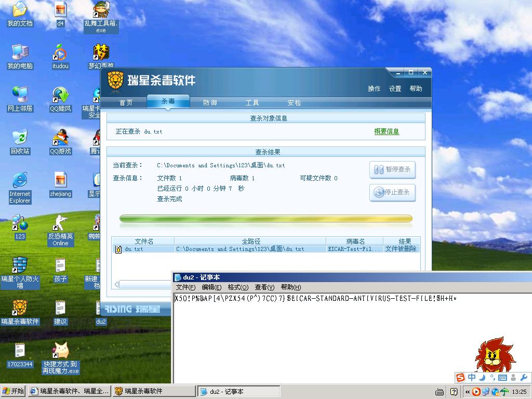
Task: Open the Sogou IME wrench settings
Action: pyautogui.click(x=524, y=377)
